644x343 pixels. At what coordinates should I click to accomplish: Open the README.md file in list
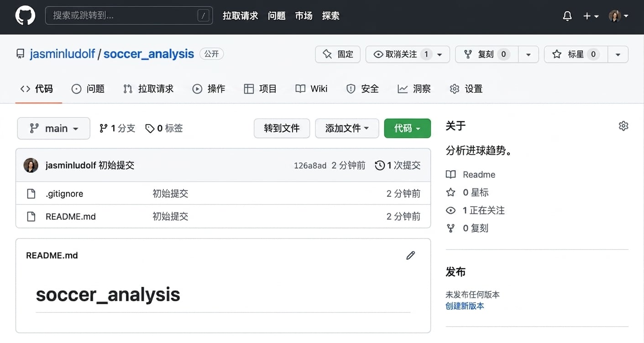tap(71, 217)
